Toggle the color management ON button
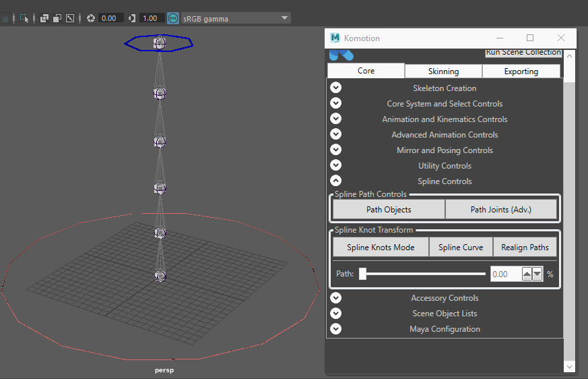 173,18
